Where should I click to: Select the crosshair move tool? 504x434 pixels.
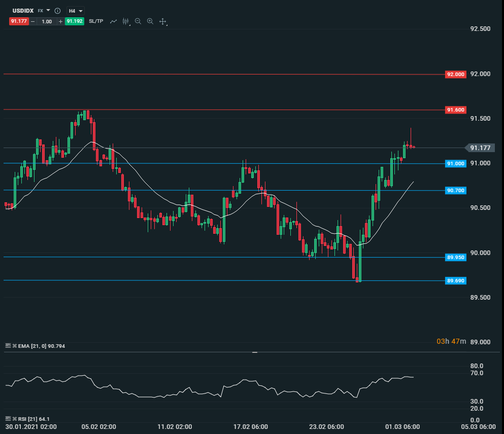162,21
